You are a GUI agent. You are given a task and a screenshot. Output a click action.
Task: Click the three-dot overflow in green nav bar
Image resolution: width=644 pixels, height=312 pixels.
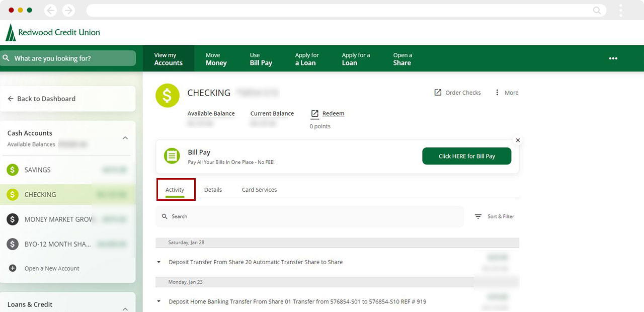coord(613,58)
